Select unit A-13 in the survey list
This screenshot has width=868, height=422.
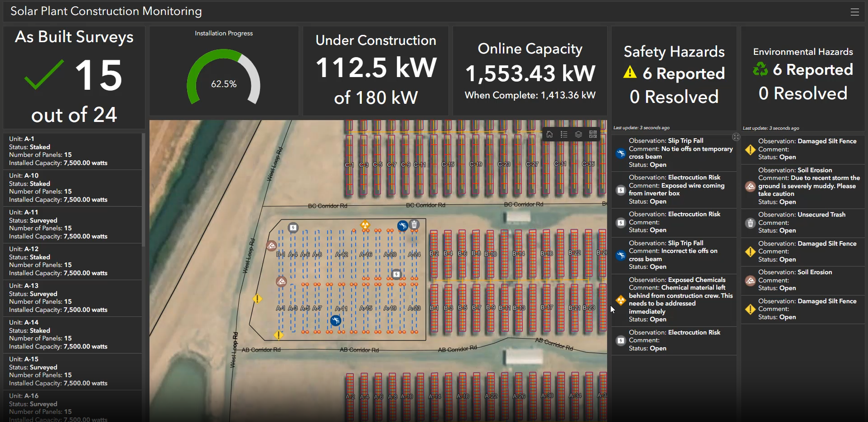72,298
